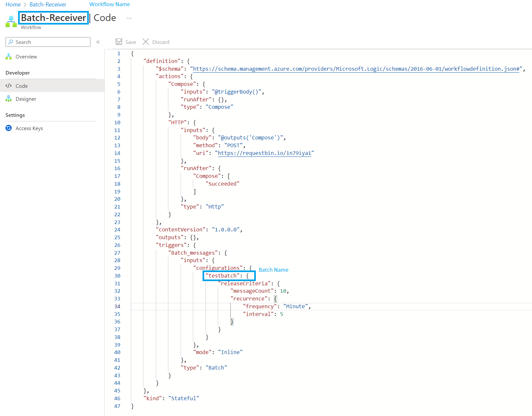
Task: Click the Save floppy disk icon
Action: click(119, 42)
